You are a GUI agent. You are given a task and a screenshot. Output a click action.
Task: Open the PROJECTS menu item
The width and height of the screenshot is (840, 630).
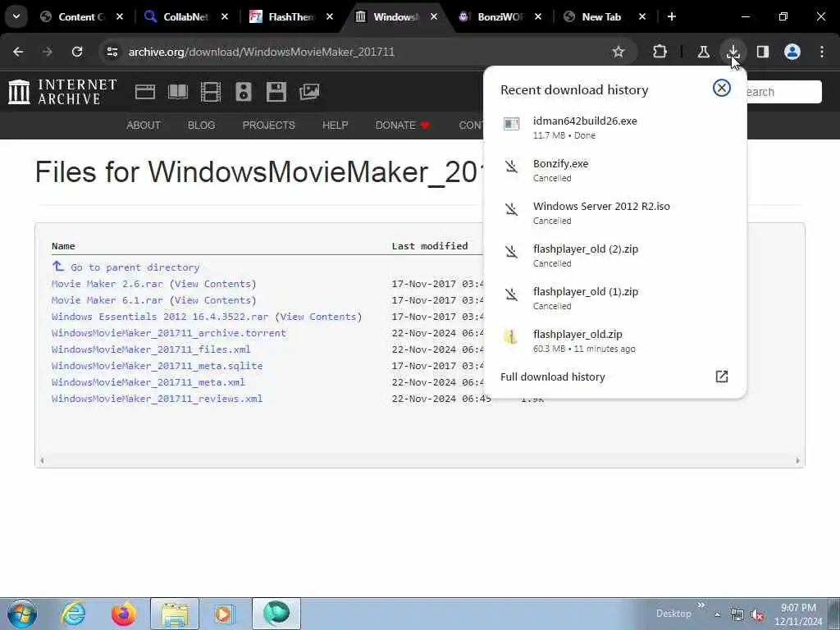[269, 126]
